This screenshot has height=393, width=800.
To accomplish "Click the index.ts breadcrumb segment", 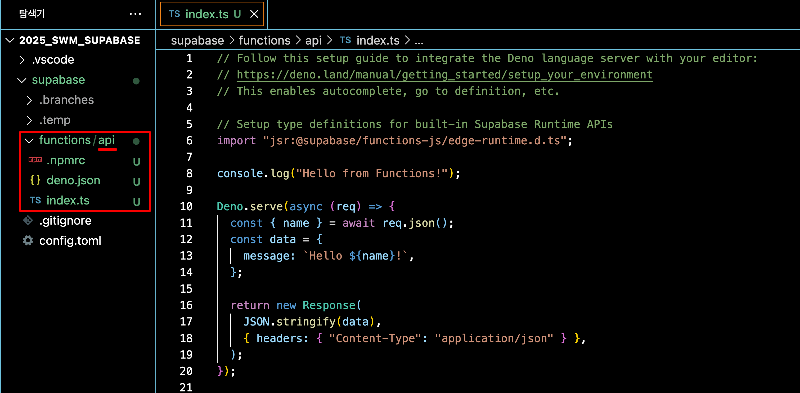I will point(378,40).
